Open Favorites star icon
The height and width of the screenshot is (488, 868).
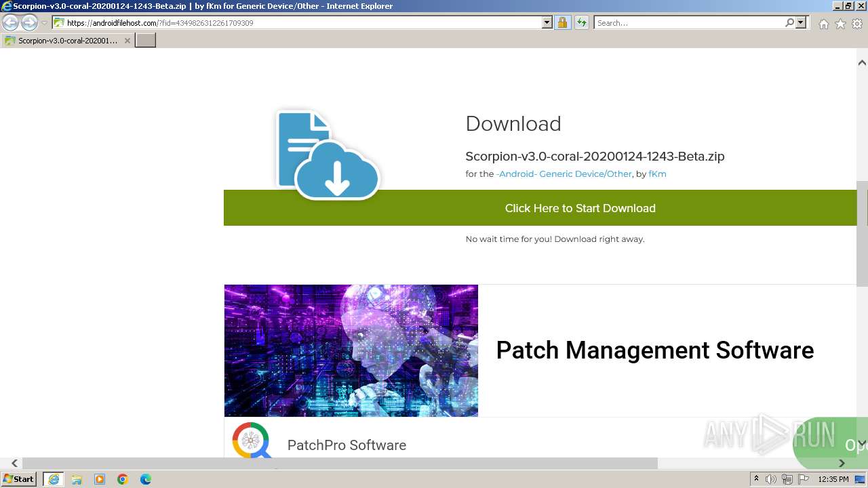[840, 24]
